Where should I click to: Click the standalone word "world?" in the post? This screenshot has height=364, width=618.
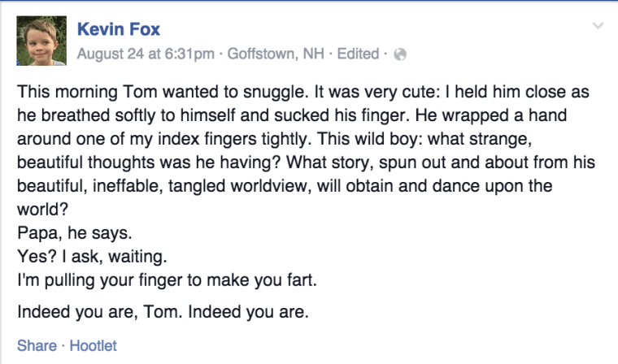tap(41, 208)
